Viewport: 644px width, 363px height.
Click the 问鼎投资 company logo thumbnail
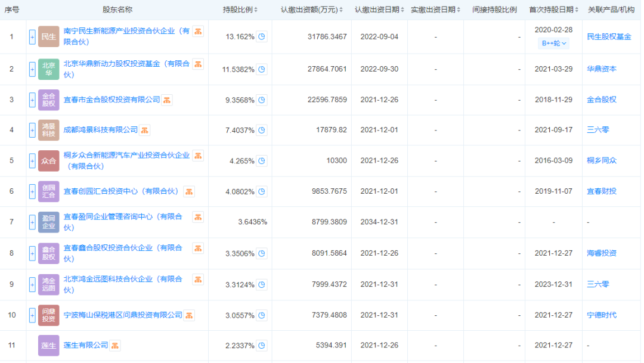pyautogui.click(x=48, y=315)
